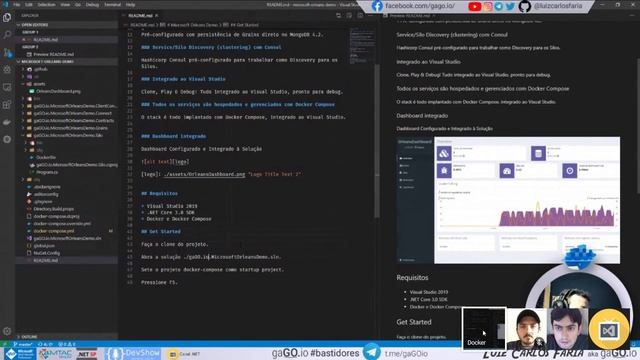The height and width of the screenshot is (360, 640).
Task: Open the File menu
Action: [17, 4]
